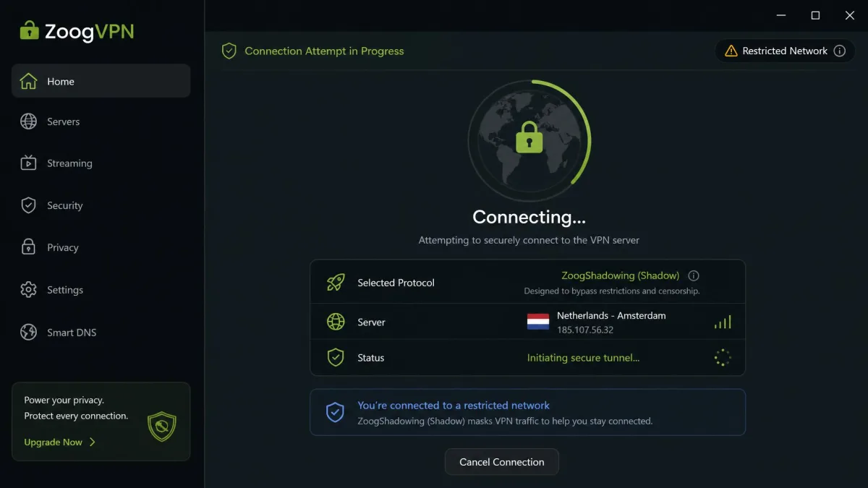Viewport: 868px width, 488px height.
Task: Maximize the ZoogVPN window
Action: (x=815, y=15)
